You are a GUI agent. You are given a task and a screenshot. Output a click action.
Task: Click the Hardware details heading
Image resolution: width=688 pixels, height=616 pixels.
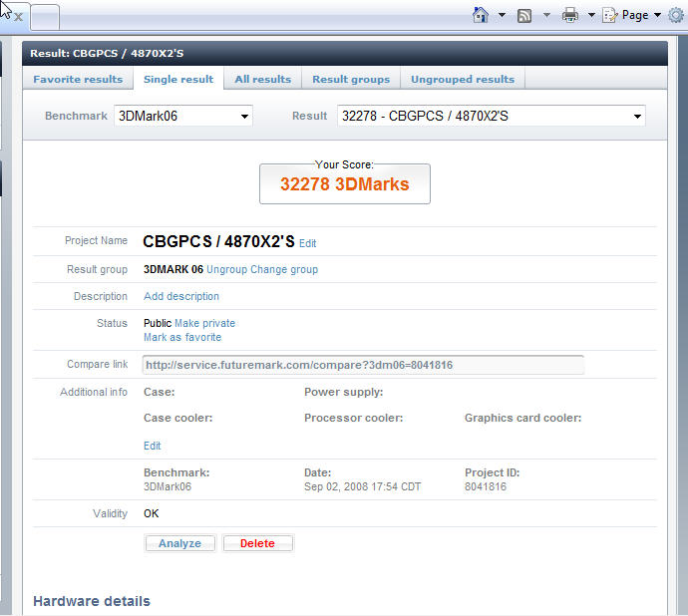(x=92, y=601)
